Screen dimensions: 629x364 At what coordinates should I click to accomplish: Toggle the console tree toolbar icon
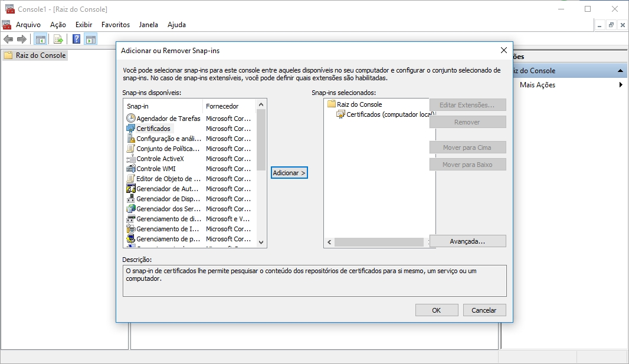tap(41, 40)
